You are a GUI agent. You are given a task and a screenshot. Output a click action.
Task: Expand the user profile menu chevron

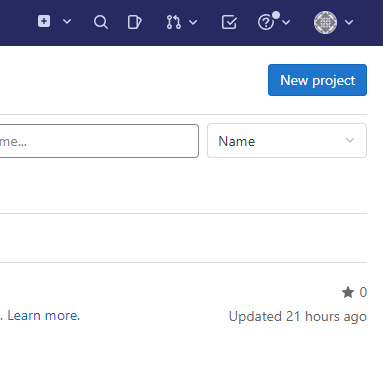(349, 22)
